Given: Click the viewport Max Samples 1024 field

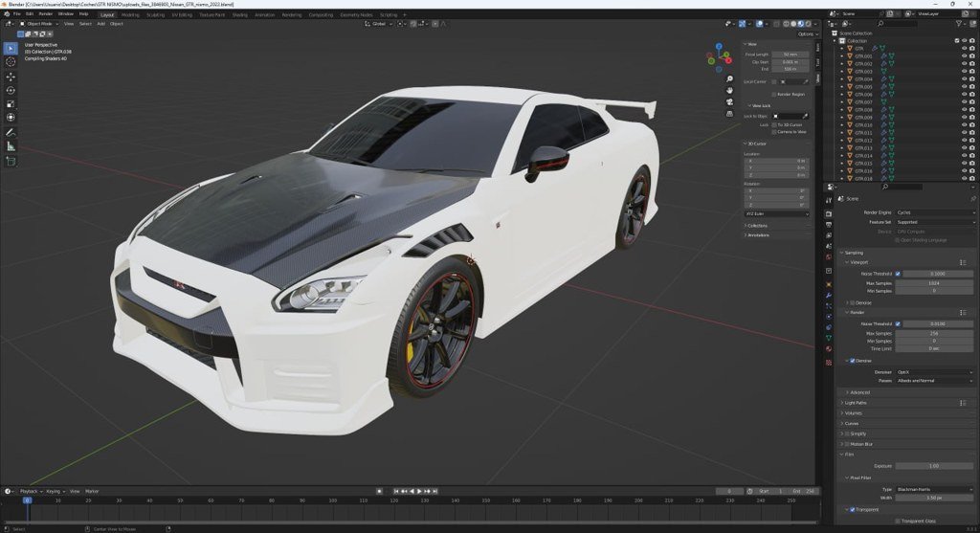Looking at the screenshot, I should (934, 283).
